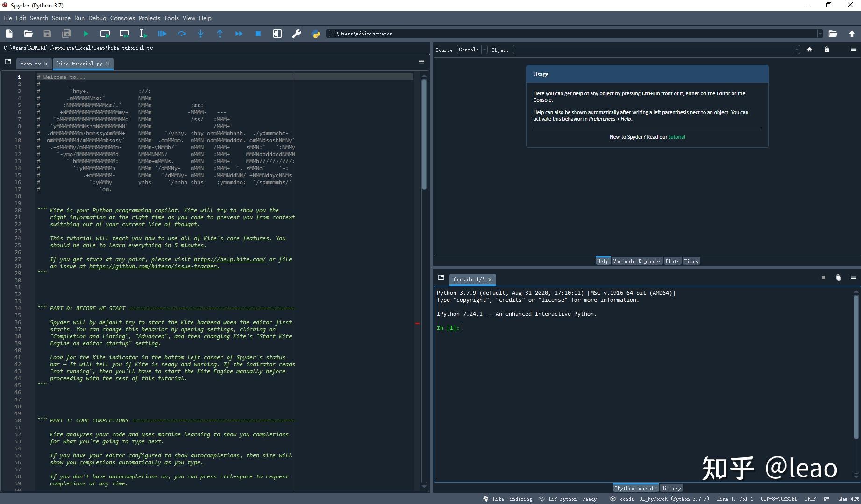This screenshot has width=861, height=504.
Task: Expand the Object field dropdown arrow
Action: (797, 50)
